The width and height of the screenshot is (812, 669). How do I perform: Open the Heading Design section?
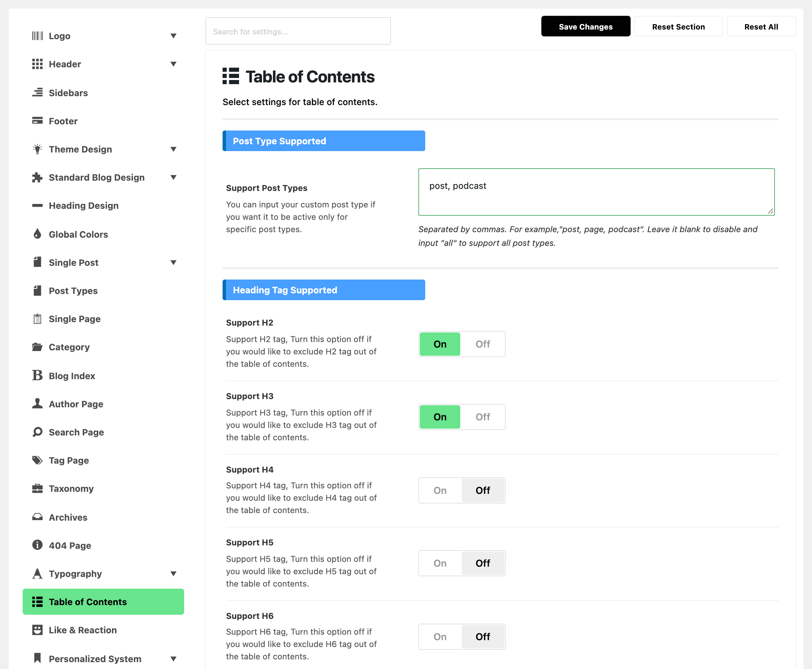[103, 206]
